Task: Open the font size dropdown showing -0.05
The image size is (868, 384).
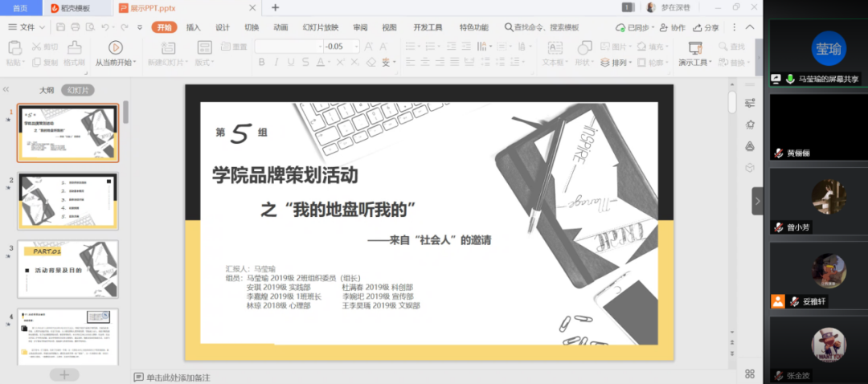Action: 356,47
